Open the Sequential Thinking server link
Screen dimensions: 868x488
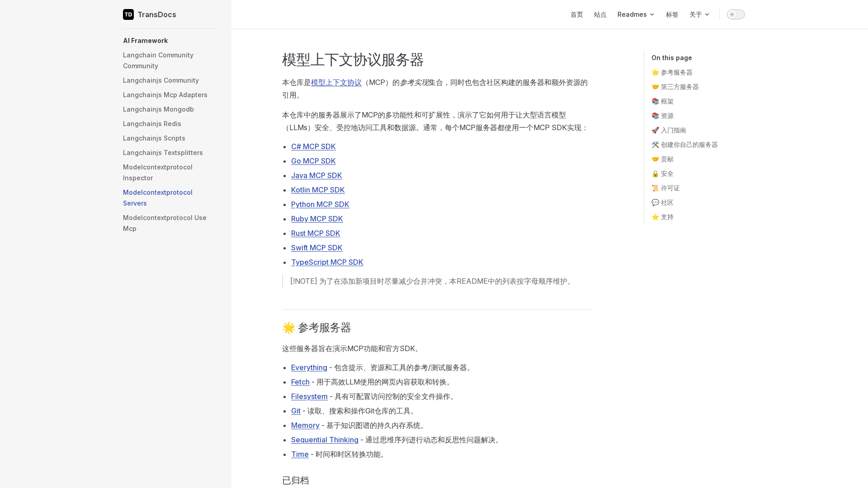(x=325, y=440)
